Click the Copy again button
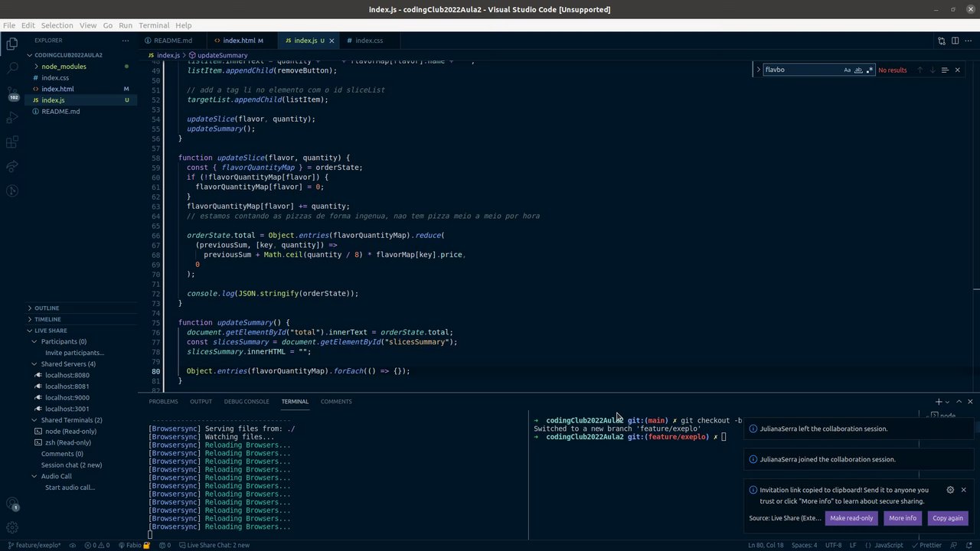980x551 pixels. [948, 518]
